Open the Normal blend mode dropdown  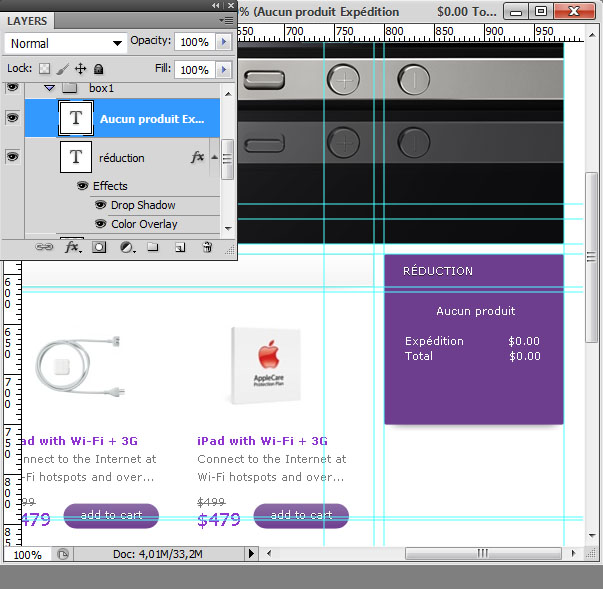[65, 43]
